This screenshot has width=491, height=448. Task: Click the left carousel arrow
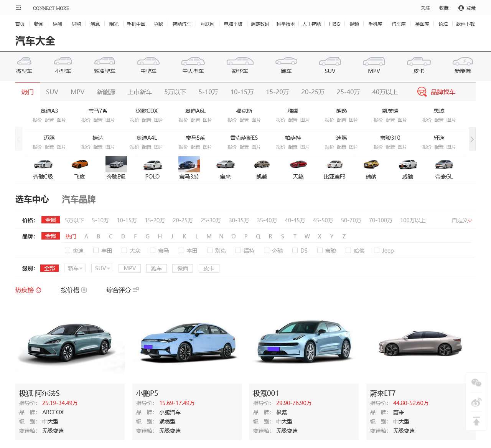19,139
